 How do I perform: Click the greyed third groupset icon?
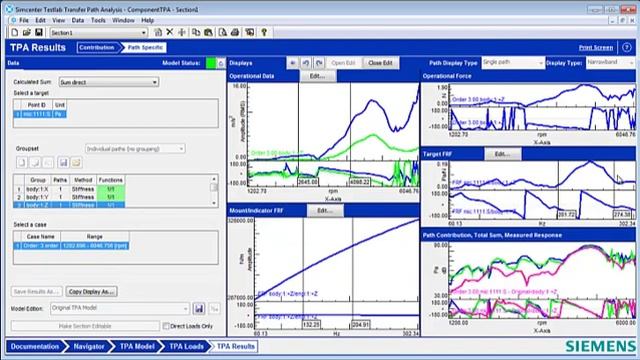pos(48,162)
